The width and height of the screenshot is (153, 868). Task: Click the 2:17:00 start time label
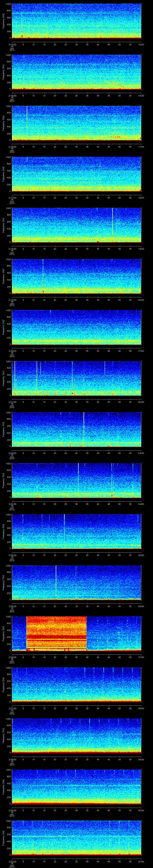[12, 197]
